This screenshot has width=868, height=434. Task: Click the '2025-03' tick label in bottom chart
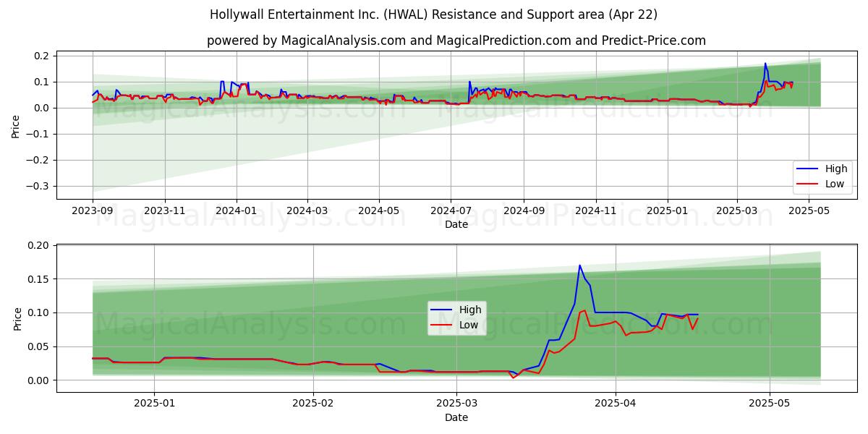pos(457,403)
